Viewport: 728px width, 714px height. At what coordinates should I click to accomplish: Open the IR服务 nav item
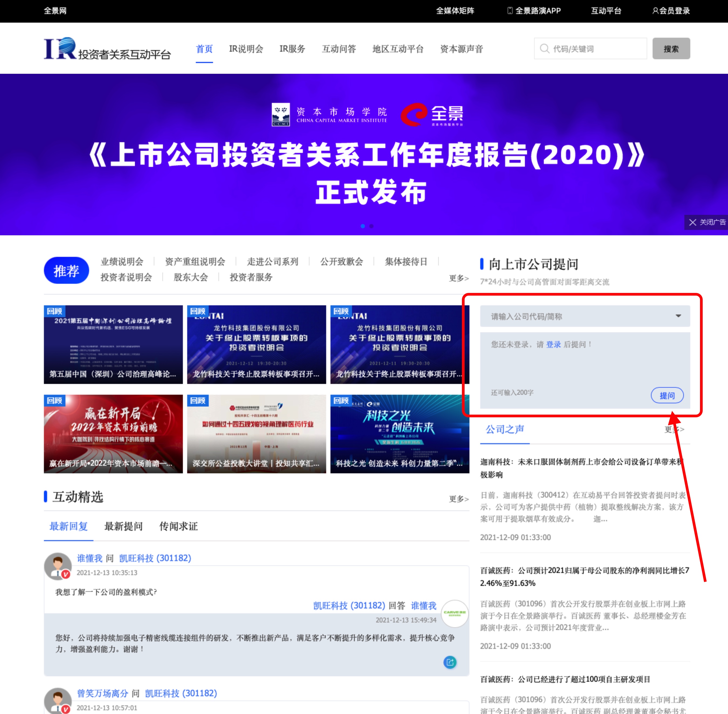coord(292,49)
